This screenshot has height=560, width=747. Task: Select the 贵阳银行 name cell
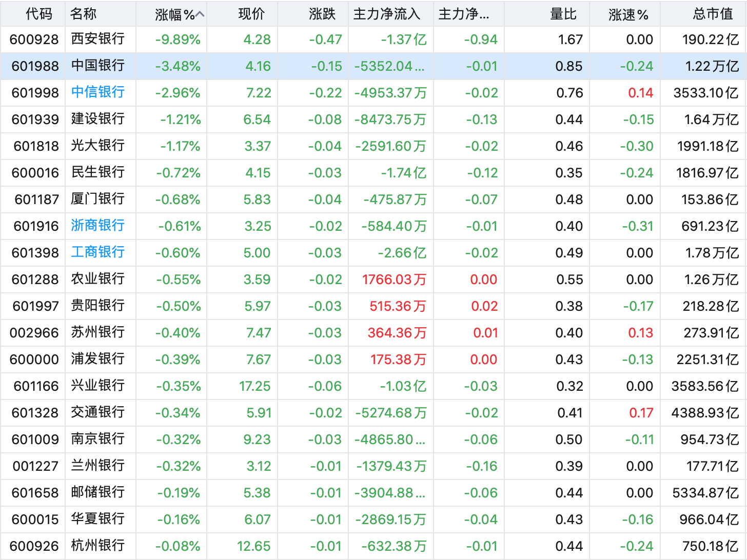tap(97, 306)
